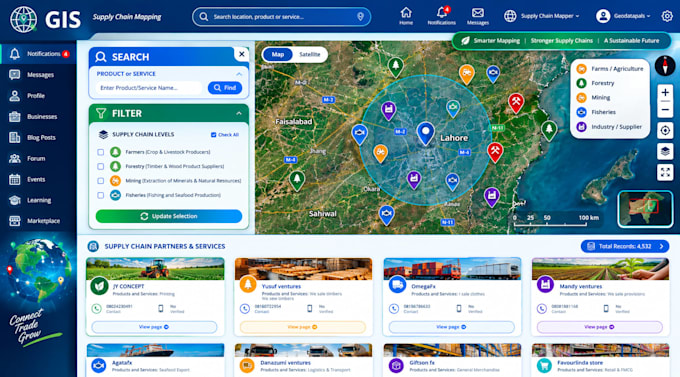Screen dimensions: 680x377
Task: Click the location pin in search bar
Action: pos(360,16)
